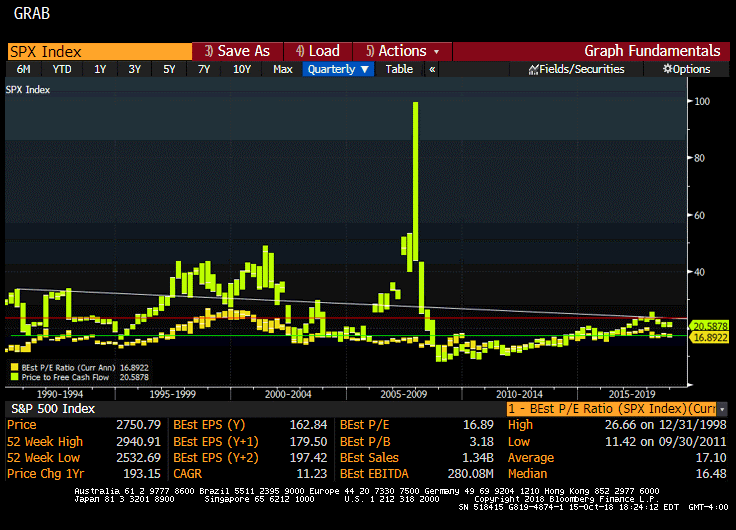Click the BEst EPS (Y+1) value 179.50

[308, 442]
